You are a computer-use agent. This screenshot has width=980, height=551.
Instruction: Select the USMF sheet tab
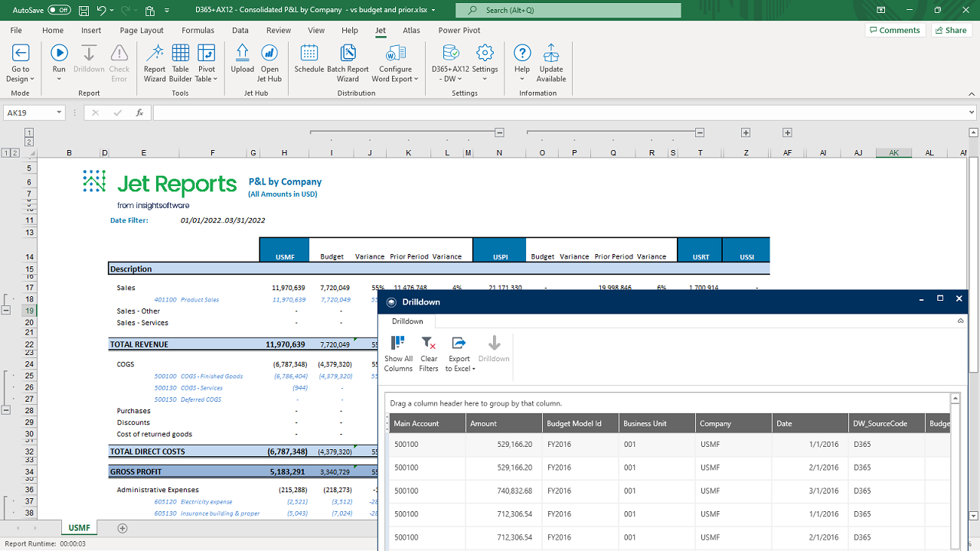[79, 528]
